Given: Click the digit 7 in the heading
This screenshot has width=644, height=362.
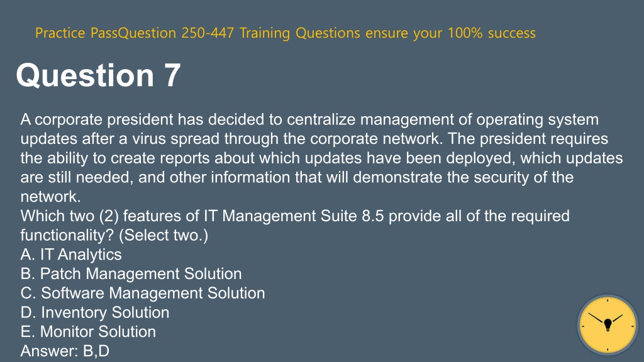Looking at the screenshot, I should [172, 75].
